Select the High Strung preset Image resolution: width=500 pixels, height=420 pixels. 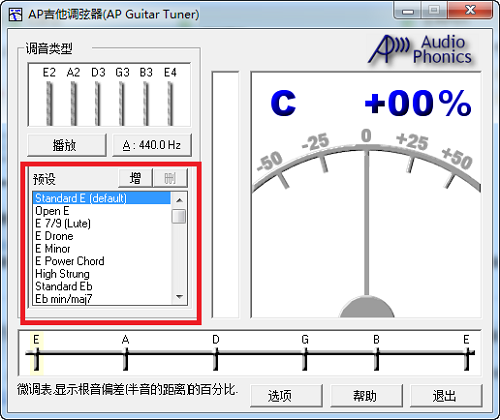[x=102, y=274]
